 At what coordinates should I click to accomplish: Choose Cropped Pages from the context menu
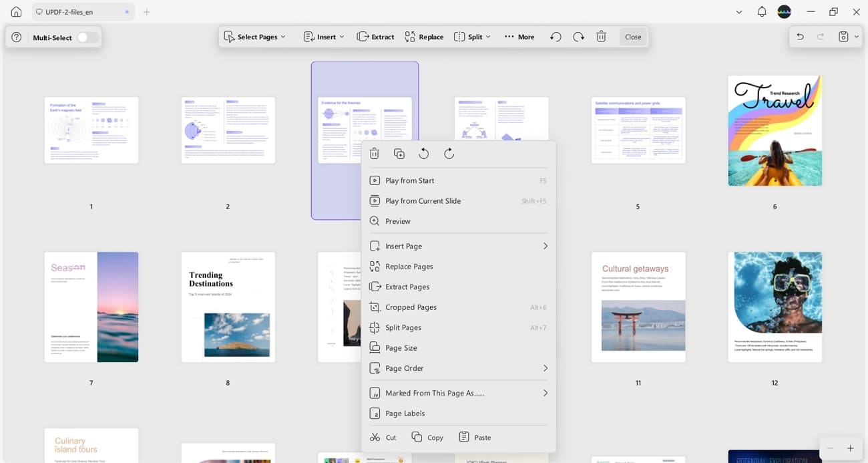[411, 307]
